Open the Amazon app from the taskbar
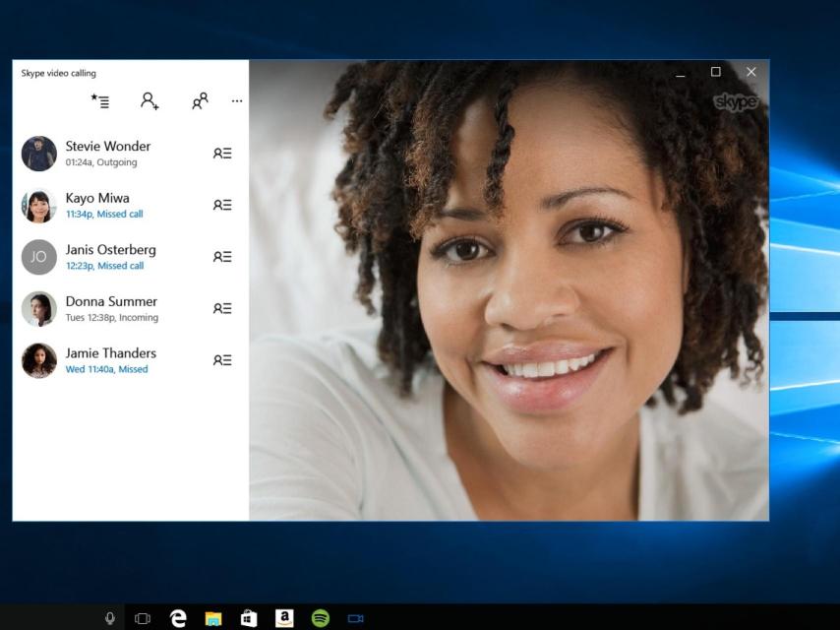 [x=283, y=617]
